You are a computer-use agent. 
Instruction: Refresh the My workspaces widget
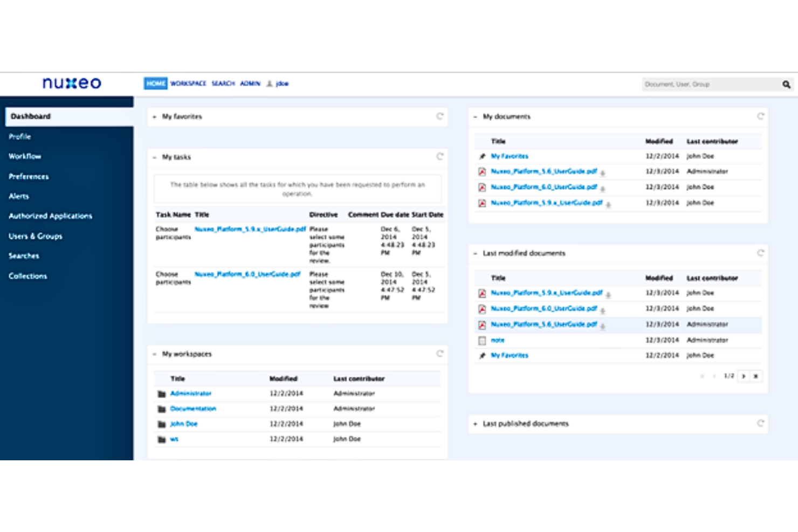click(440, 354)
